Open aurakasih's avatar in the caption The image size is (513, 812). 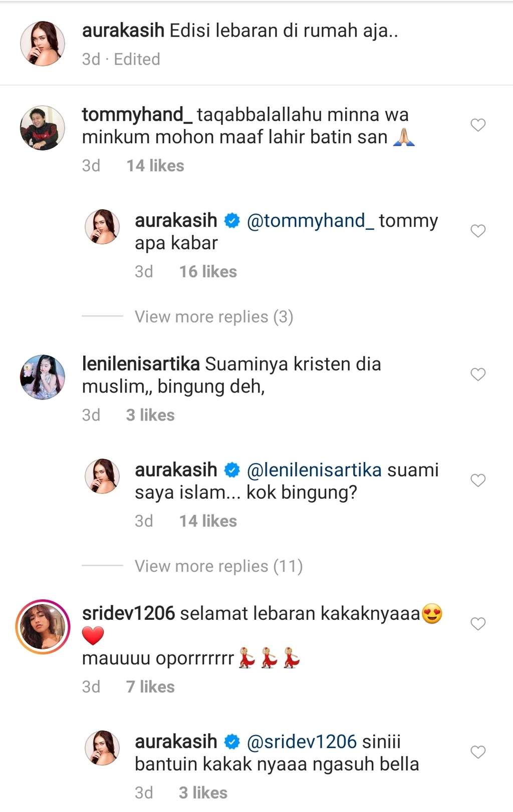click(x=43, y=44)
